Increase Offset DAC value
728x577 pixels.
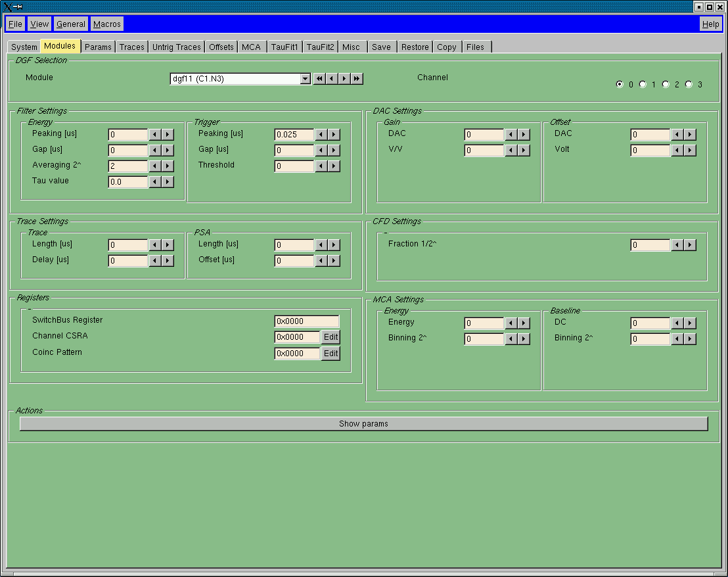(x=690, y=135)
